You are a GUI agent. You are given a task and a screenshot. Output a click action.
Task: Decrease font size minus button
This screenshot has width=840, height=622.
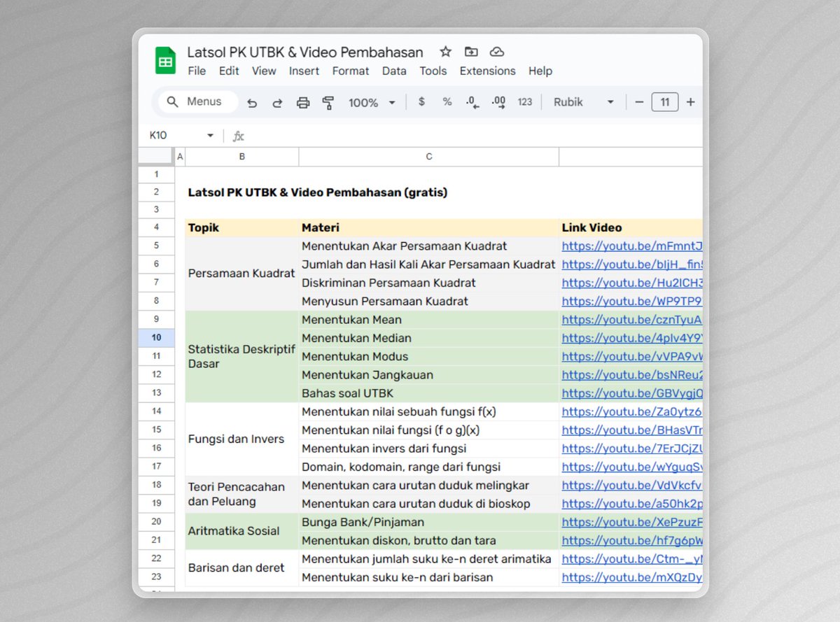coord(639,102)
